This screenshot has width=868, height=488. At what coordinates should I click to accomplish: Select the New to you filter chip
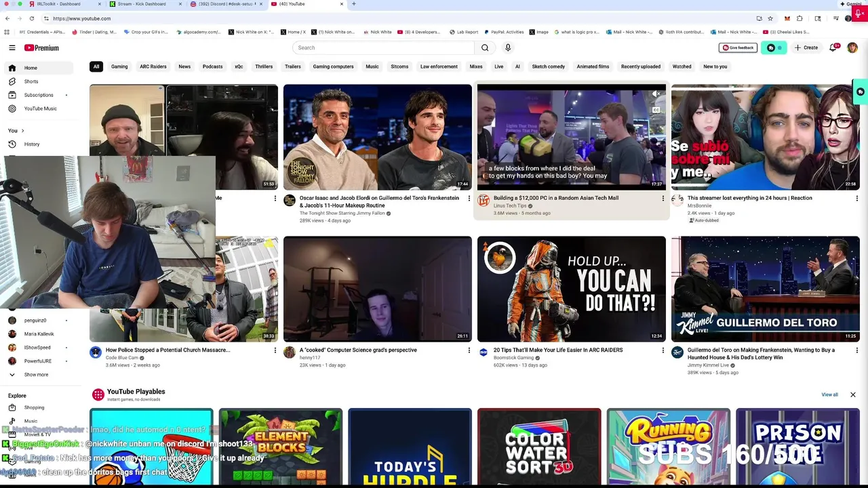pyautogui.click(x=715, y=66)
